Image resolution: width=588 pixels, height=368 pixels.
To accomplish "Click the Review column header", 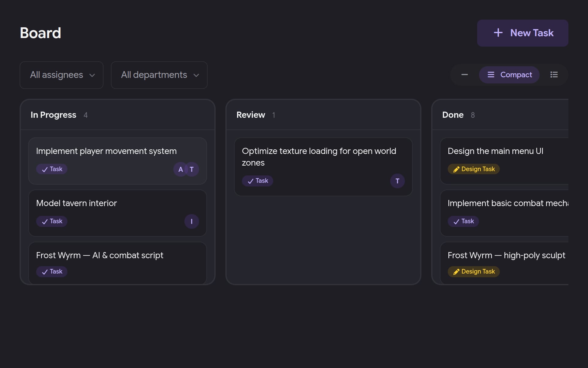I will (323, 115).
